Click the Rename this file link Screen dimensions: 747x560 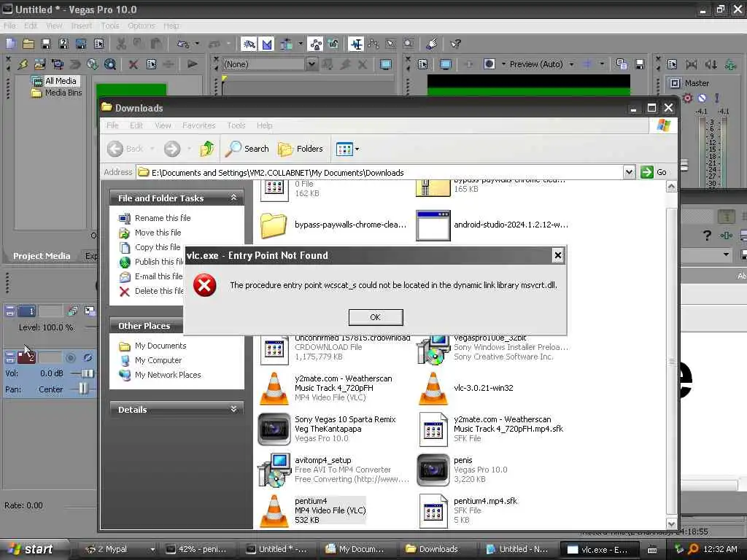click(163, 218)
